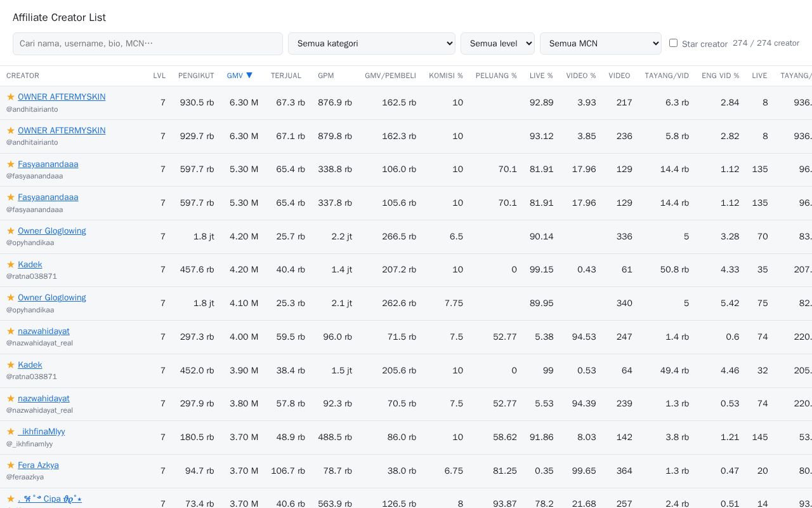
Task: Sort by the VIDEO % column header
Action: [x=581, y=76]
